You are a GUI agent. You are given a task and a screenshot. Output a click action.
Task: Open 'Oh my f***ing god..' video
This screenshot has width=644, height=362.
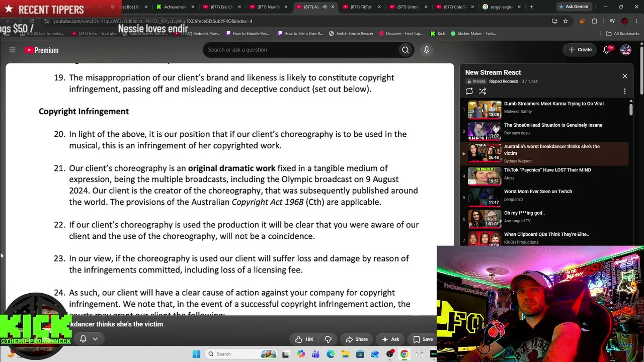coord(524,213)
